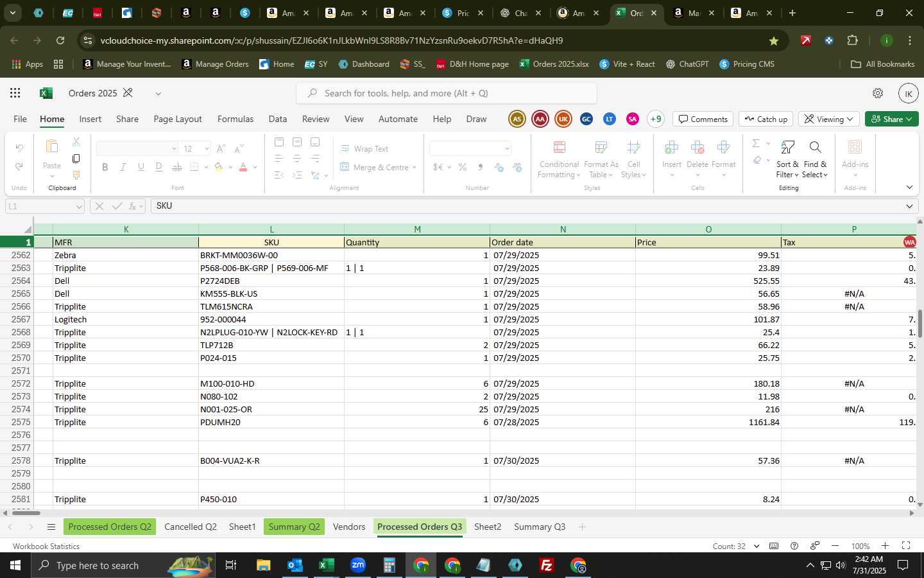Open Excel from the Windows taskbar
Viewport: 924px width, 578px height.
point(326,565)
